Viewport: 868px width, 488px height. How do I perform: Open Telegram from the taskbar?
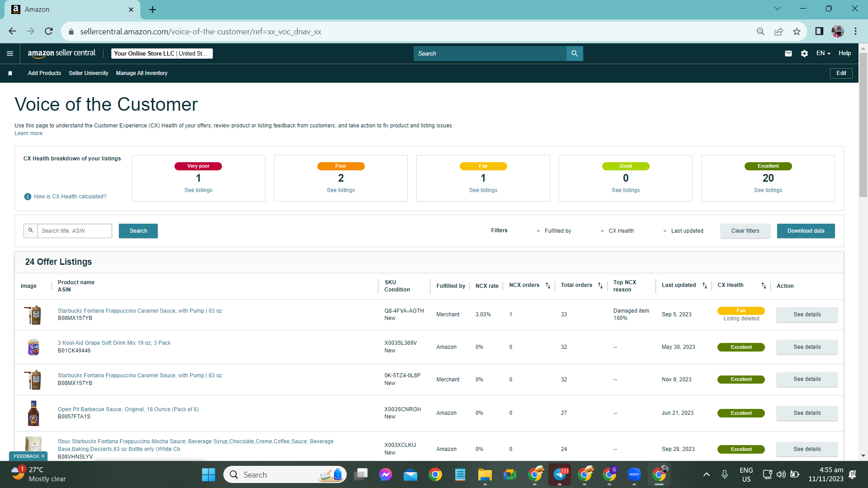[560, 474]
